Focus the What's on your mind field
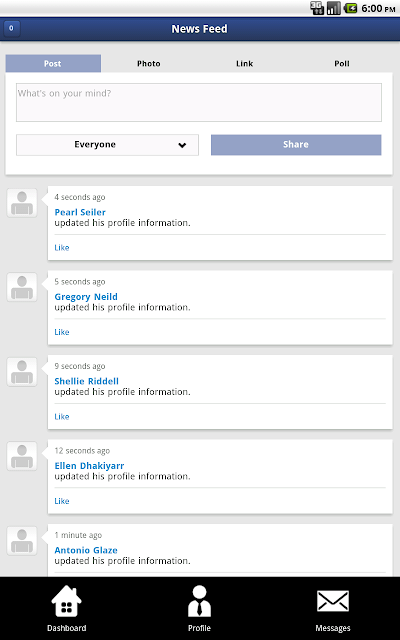 click(x=199, y=102)
